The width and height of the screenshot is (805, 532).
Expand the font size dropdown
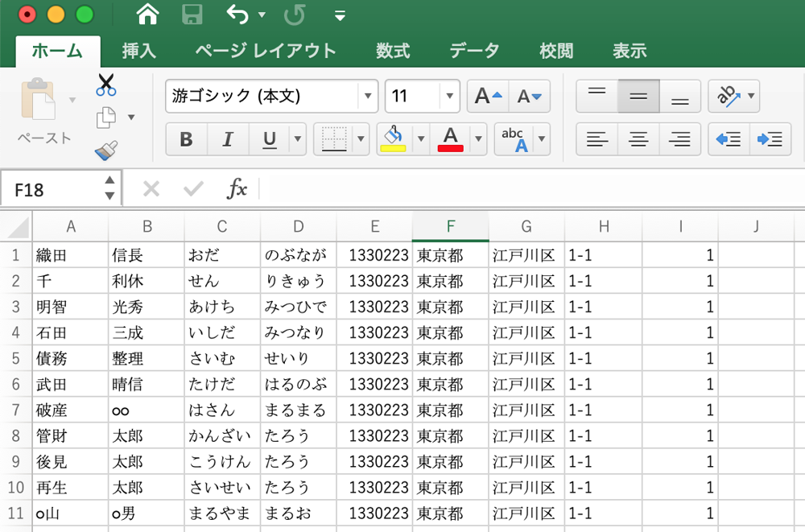click(450, 97)
